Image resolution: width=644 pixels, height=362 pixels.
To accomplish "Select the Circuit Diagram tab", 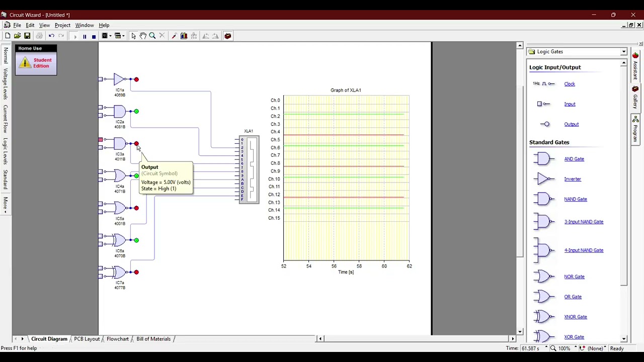I will [49, 339].
